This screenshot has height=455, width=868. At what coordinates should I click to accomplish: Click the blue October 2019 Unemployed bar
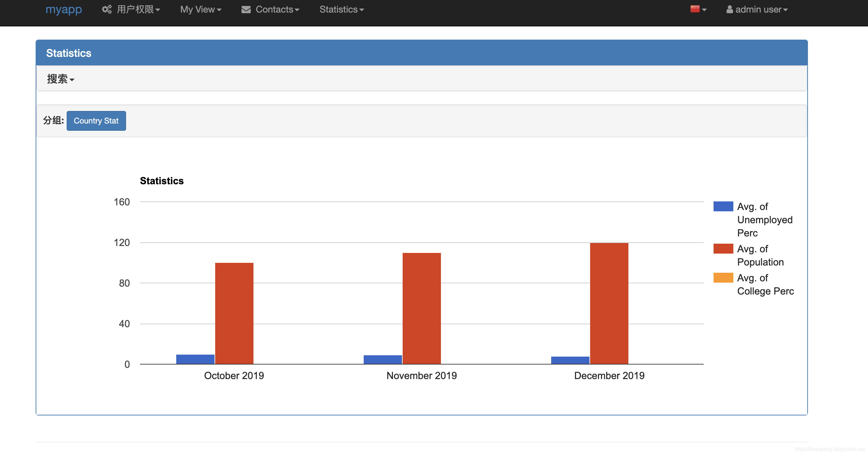tap(195, 359)
